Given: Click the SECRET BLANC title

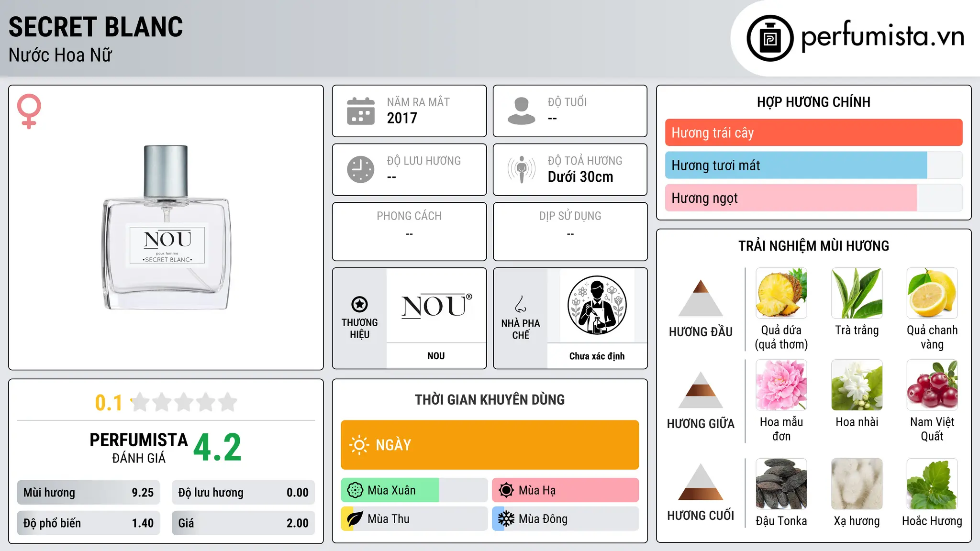Looking at the screenshot, I should coord(96,27).
